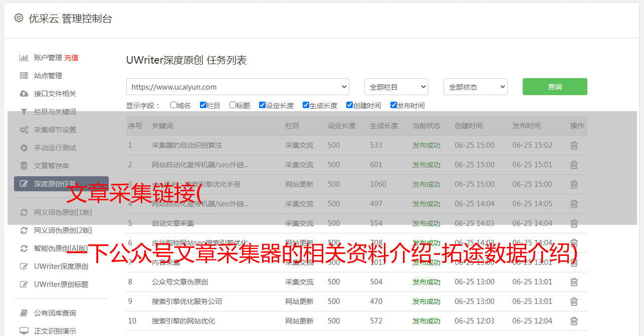This screenshot has width=644, height=336.
Task: Click the 手动运行测试 play icon
Action: tap(24, 148)
